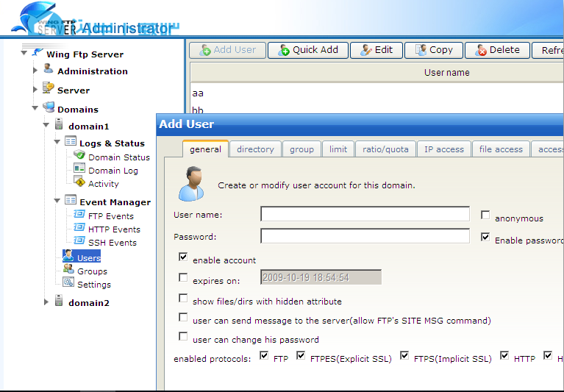Click the domain1 server icon
Viewport: 564px width, 392px height.
[x=59, y=124]
